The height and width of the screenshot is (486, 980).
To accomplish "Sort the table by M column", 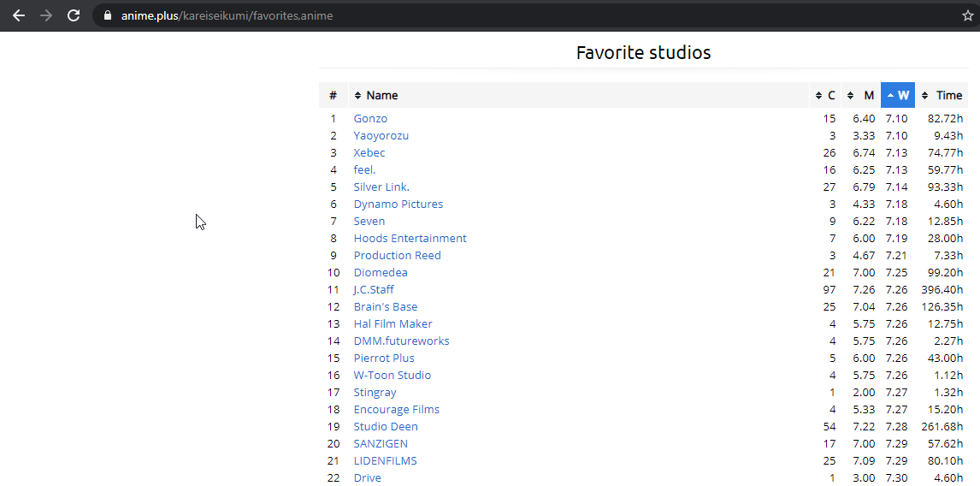I will [862, 95].
